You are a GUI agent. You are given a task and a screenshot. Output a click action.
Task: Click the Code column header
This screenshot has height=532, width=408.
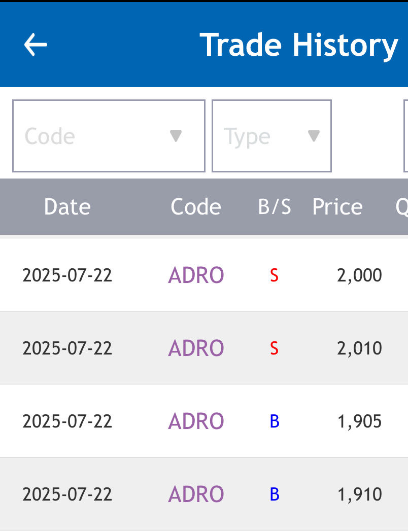point(196,207)
